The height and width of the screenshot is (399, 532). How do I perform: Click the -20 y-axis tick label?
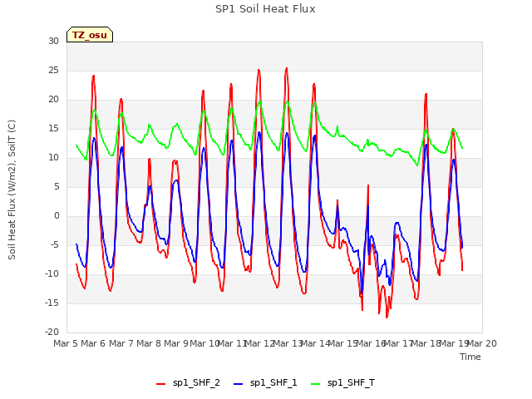point(52,332)
